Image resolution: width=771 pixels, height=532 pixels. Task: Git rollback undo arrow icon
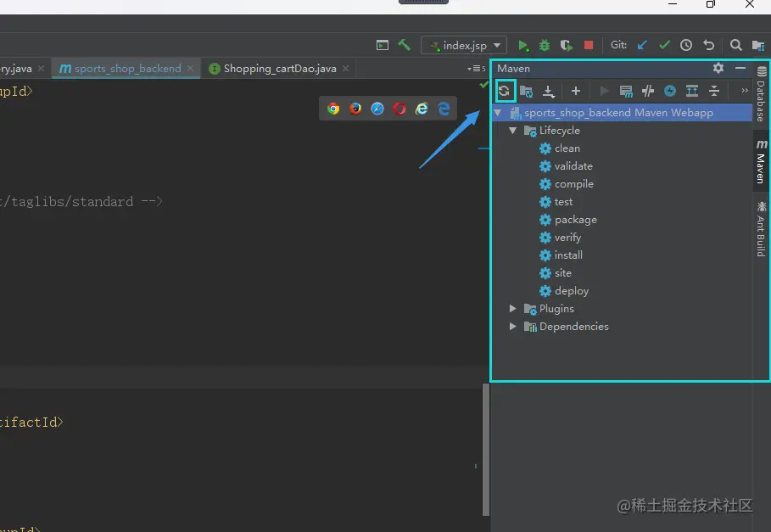tap(708, 45)
